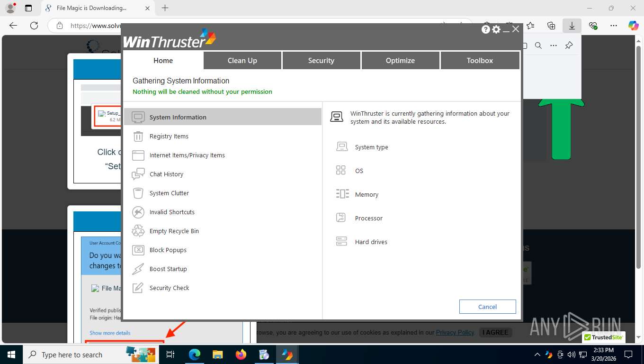Click the Memory chip icon

(342, 194)
